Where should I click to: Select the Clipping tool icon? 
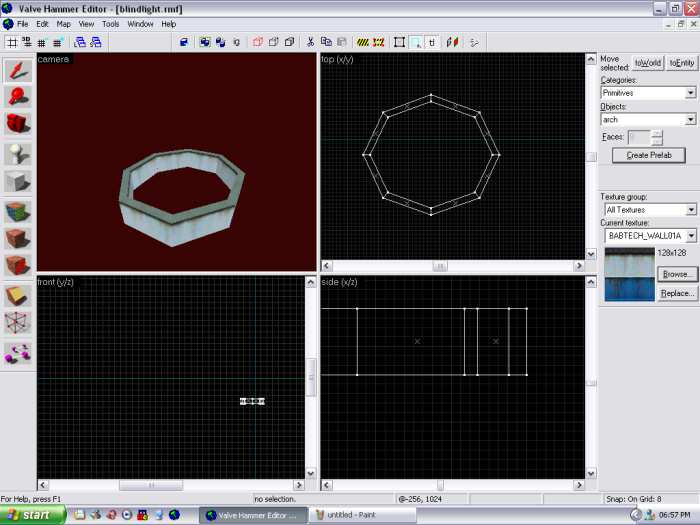(17, 297)
